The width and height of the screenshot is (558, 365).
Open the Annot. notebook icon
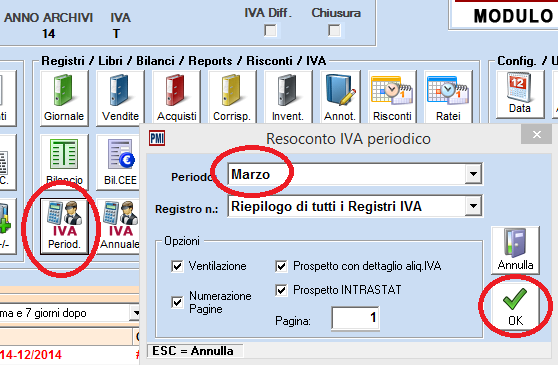[340, 97]
